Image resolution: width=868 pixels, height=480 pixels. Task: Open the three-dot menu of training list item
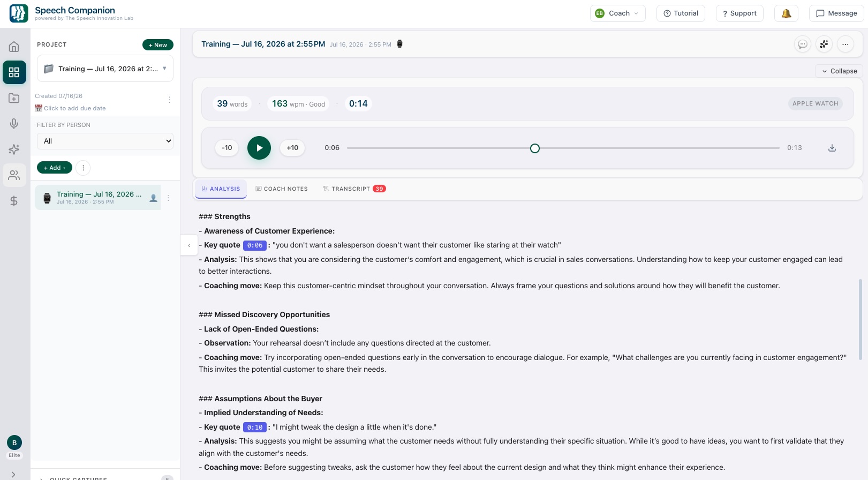(168, 198)
